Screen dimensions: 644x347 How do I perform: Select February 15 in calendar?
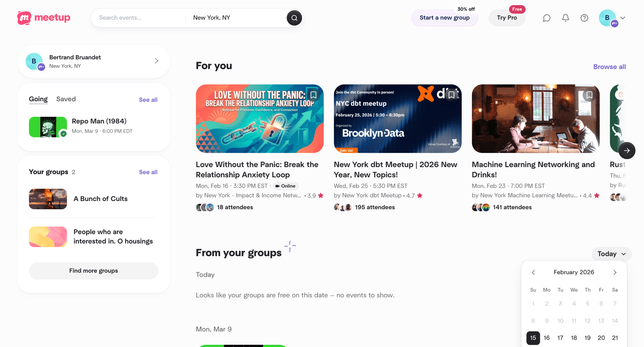[533, 338]
